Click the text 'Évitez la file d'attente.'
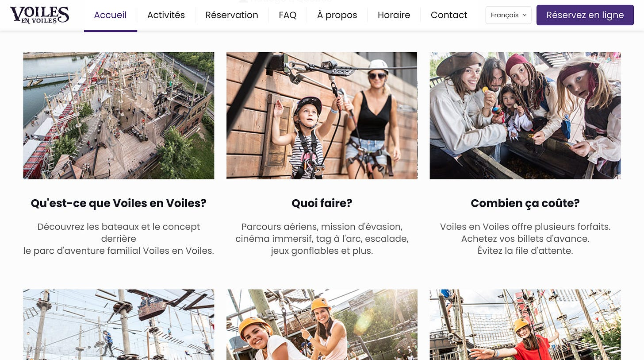This screenshot has height=360, width=644. (525, 251)
